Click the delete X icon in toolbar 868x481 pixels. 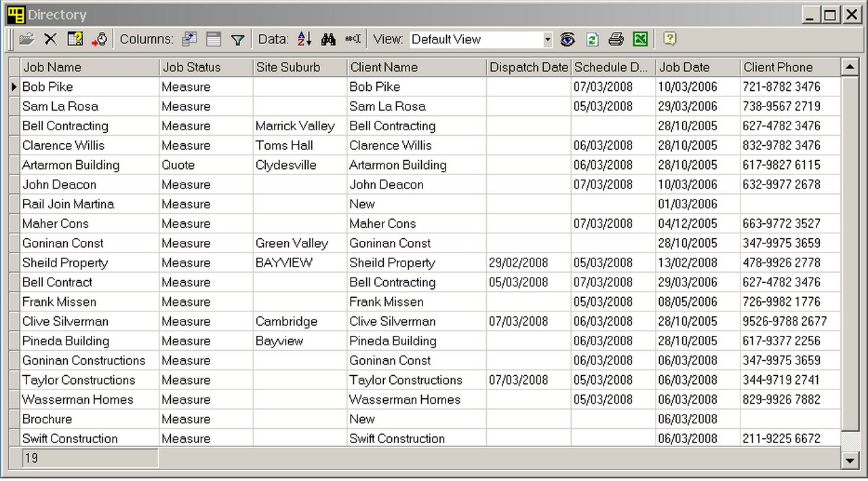pos(50,39)
